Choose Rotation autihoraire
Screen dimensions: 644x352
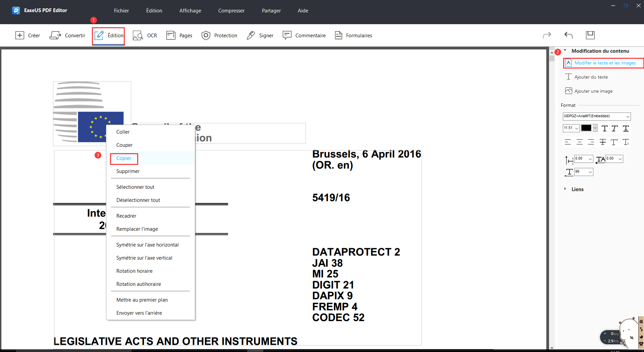point(151,284)
